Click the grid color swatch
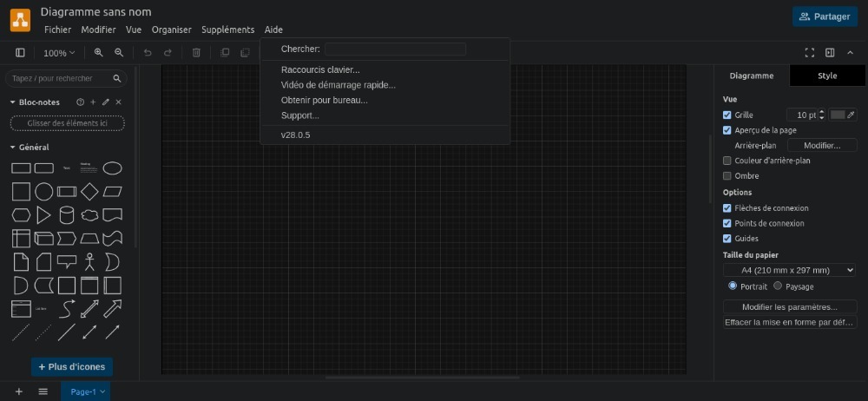The width and height of the screenshot is (868, 401). [x=838, y=115]
